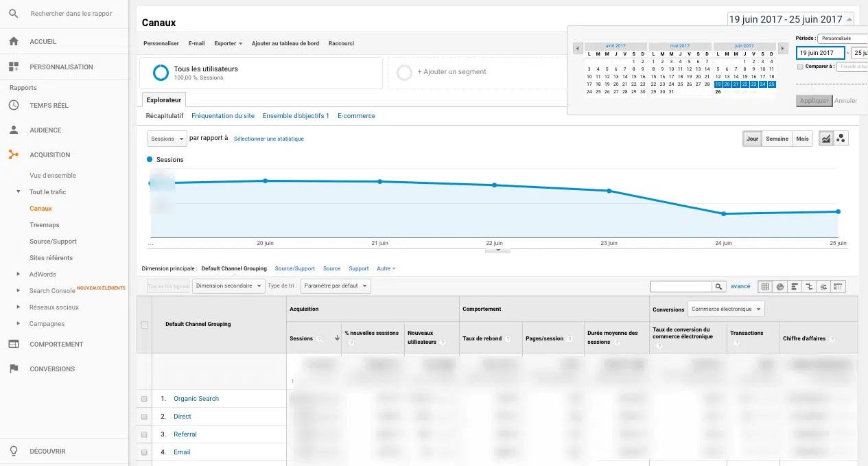The width and height of the screenshot is (868, 466).
Task: Open the Temps réel reports section
Action: [49, 106]
